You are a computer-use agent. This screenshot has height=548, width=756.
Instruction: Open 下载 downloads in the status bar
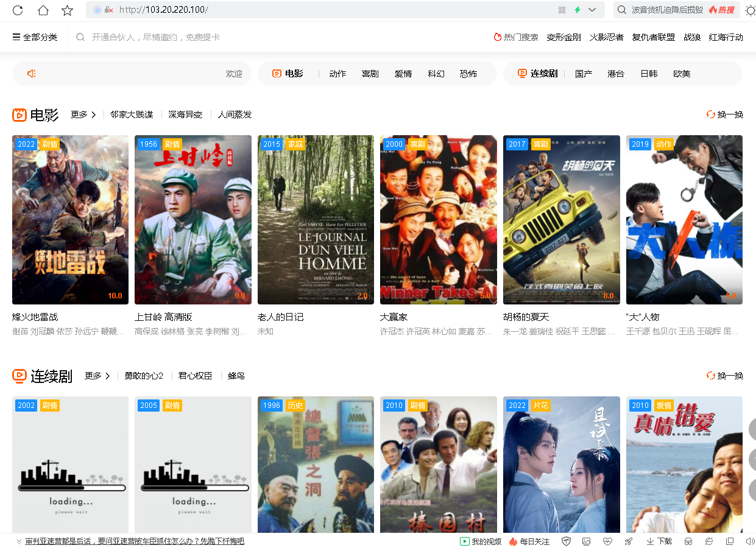tap(659, 541)
